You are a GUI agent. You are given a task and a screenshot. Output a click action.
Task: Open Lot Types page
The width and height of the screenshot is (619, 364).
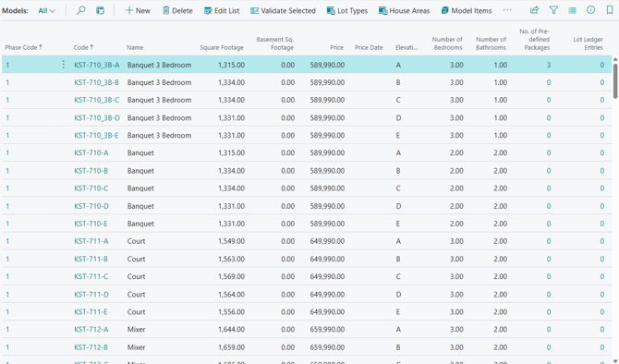[347, 11]
